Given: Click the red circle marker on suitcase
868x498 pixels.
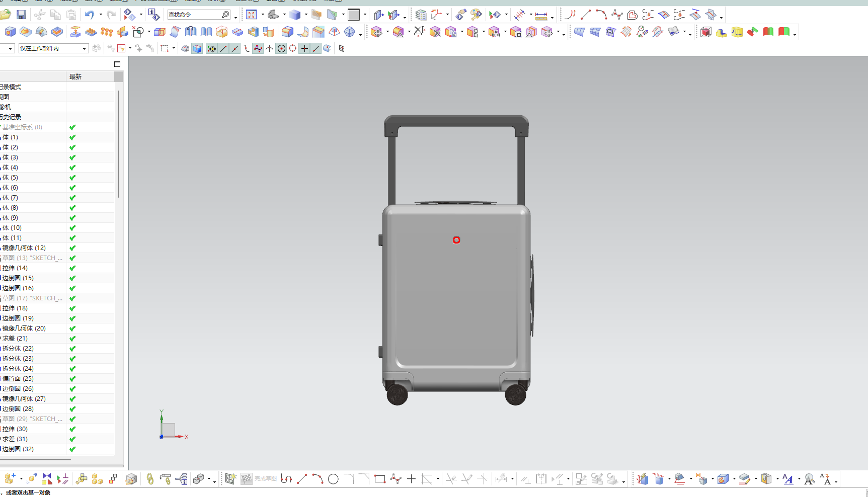Looking at the screenshot, I should pos(456,240).
